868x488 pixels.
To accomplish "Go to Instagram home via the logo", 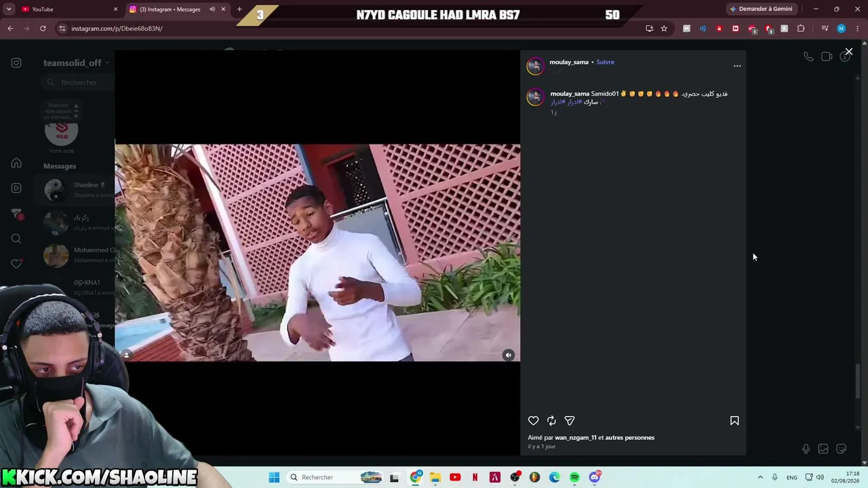I will coord(16,63).
